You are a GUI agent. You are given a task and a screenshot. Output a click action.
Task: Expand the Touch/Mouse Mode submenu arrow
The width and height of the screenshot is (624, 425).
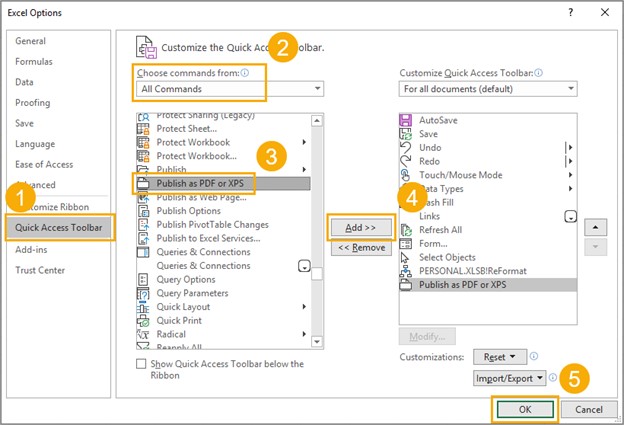(570, 175)
